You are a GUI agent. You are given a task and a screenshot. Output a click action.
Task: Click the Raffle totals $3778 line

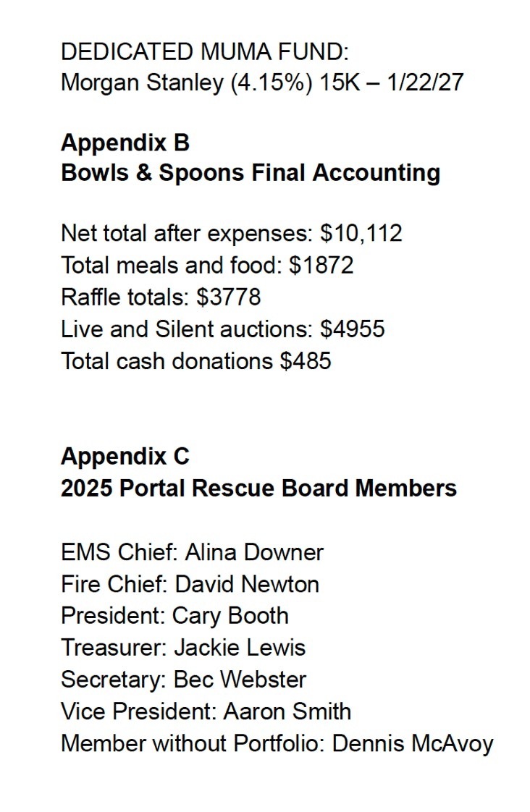[161, 297]
